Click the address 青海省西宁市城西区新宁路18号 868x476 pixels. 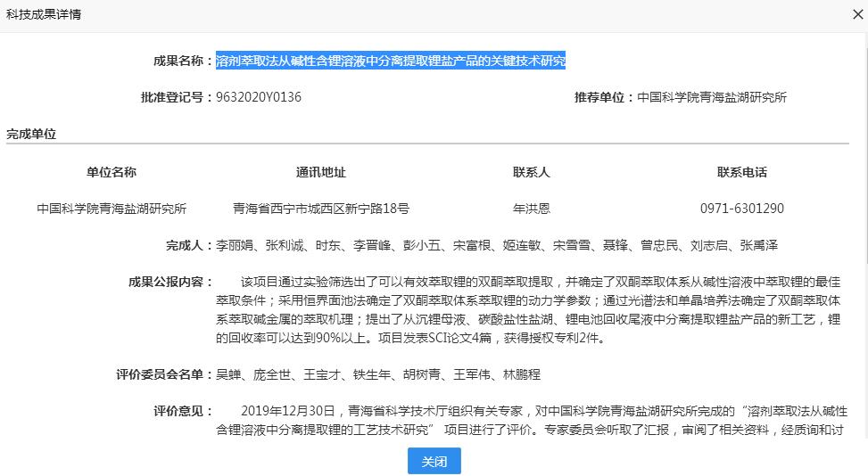(x=321, y=209)
